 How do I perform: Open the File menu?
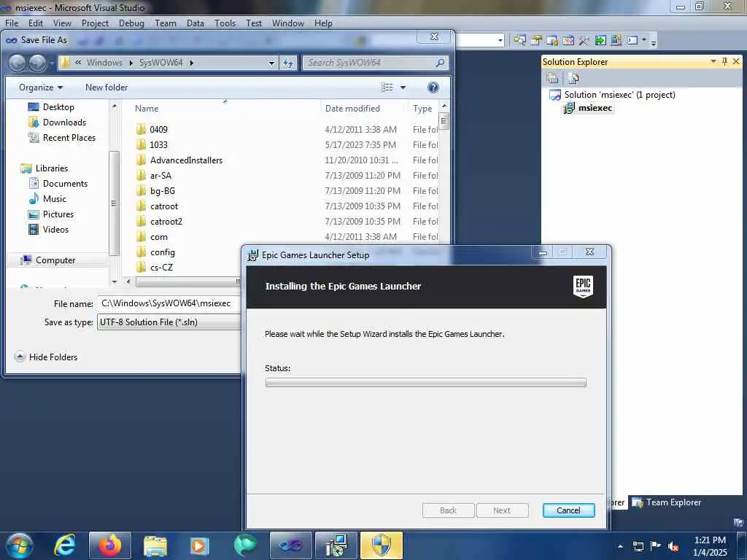pos(12,23)
